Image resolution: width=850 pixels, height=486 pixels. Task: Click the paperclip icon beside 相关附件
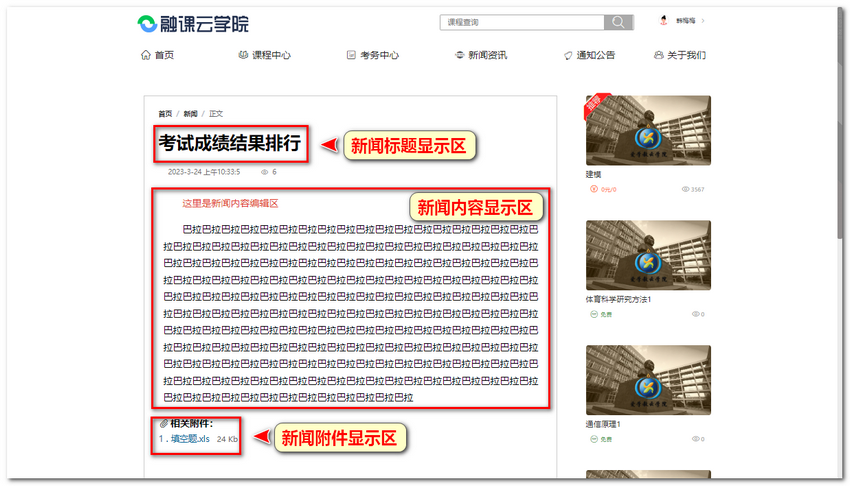click(164, 424)
